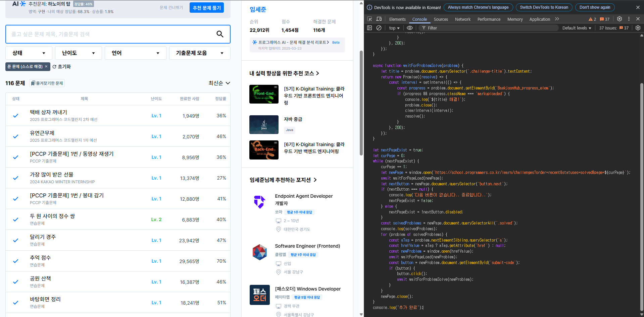
Task: Click 'Switch DevTools to Korean' button
Action: coord(544,7)
